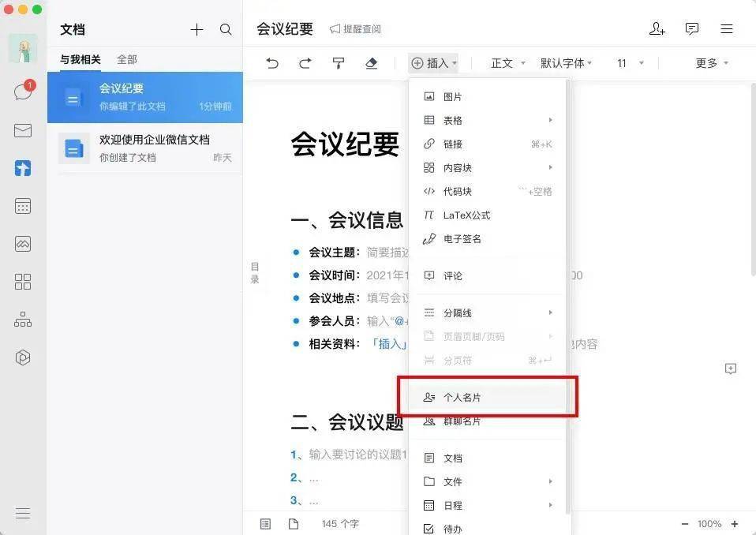Image resolution: width=756 pixels, height=535 pixels.
Task: Zoom out using the minus control
Action: [685, 523]
